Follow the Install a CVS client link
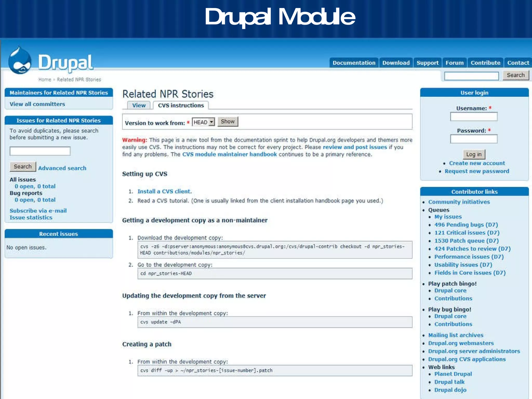The width and height of the screenshot is (532, 399). pos(164,191)
